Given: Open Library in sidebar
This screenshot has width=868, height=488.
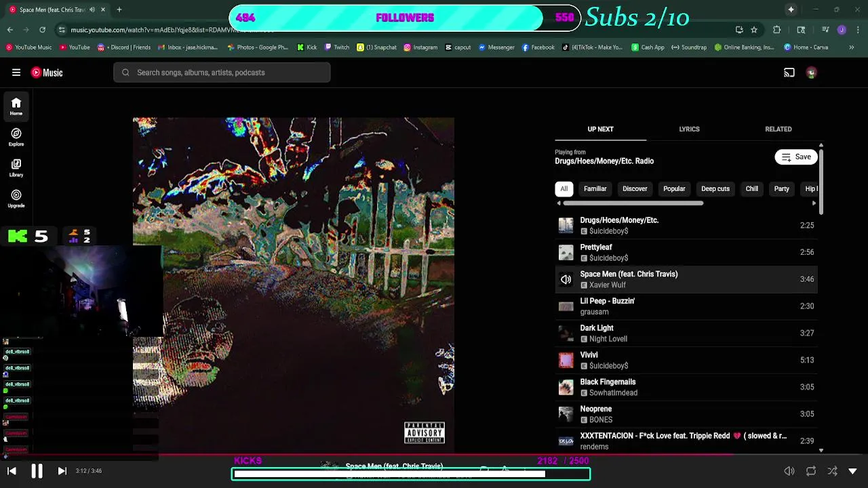Looking at the screenshot, I should click(x=16, y=168).
